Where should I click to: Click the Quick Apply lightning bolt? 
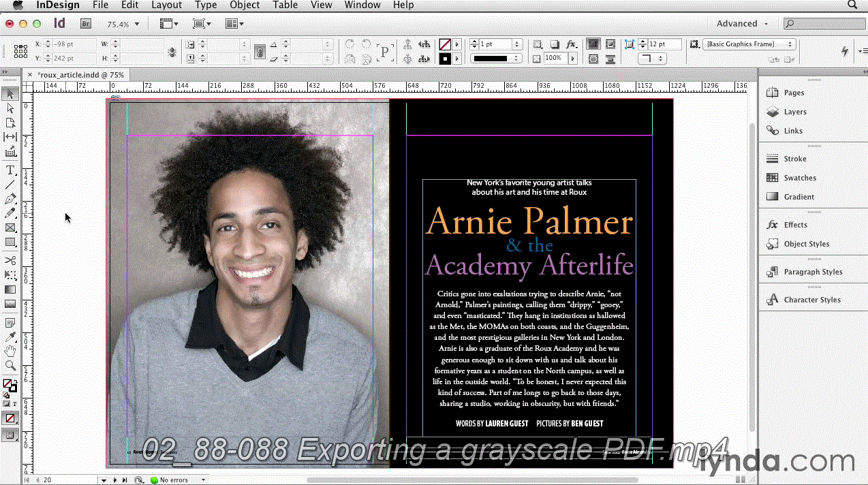(845, 51)
